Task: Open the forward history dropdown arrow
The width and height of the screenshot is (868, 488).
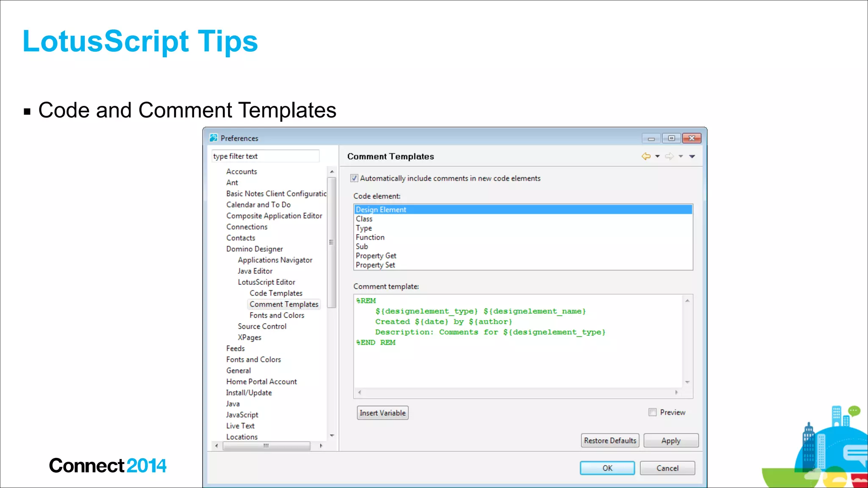Action: click(681, 156)
